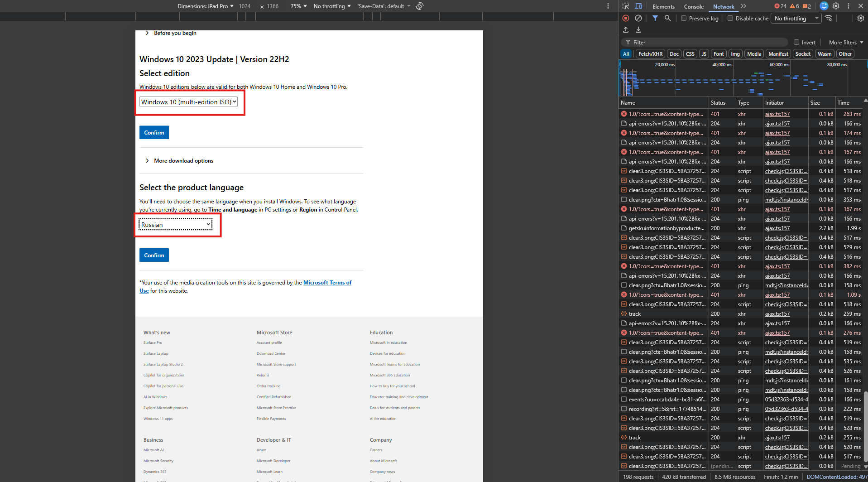Open Windows 10 edition dropdown

[188, 102]
